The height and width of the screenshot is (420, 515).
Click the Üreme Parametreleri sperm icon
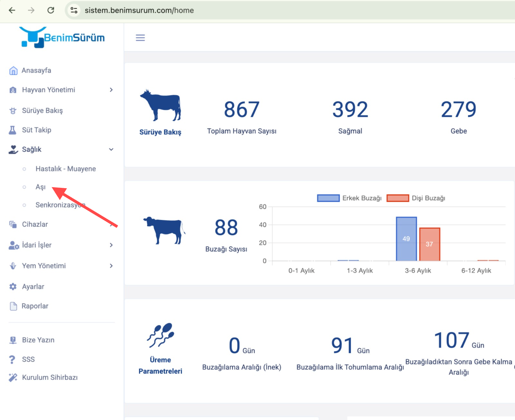point(160,335)
